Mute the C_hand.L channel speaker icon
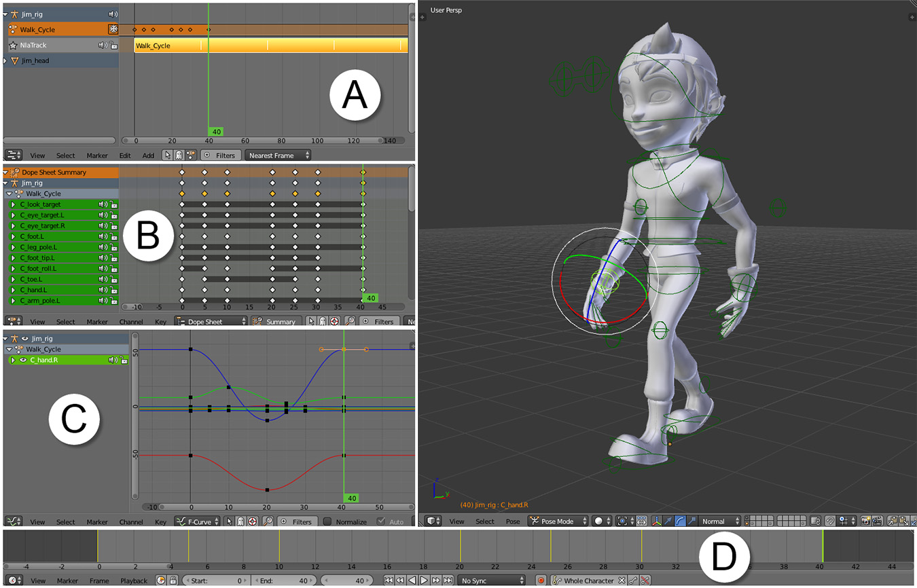Viewport: 917px width, 588px height. [x=102, y=290]
